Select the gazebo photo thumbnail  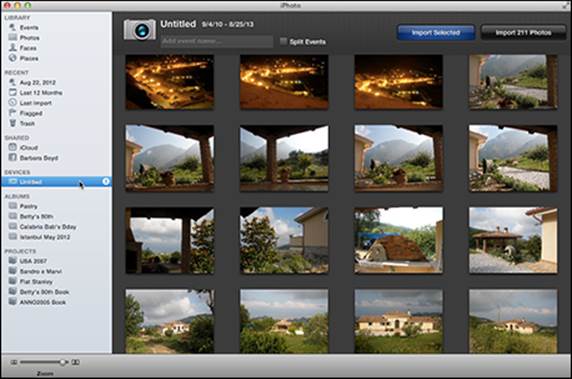click(513, 240)
